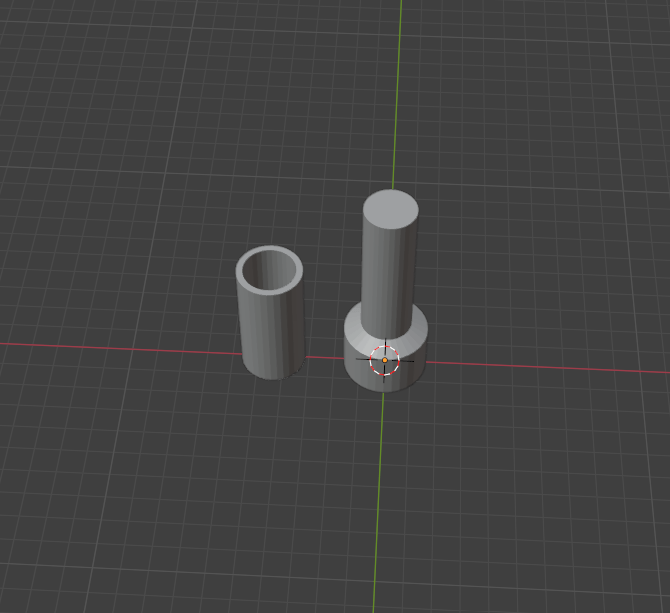
Task: Click the red X axis line right of the base
Action: [x=550, y=366]
